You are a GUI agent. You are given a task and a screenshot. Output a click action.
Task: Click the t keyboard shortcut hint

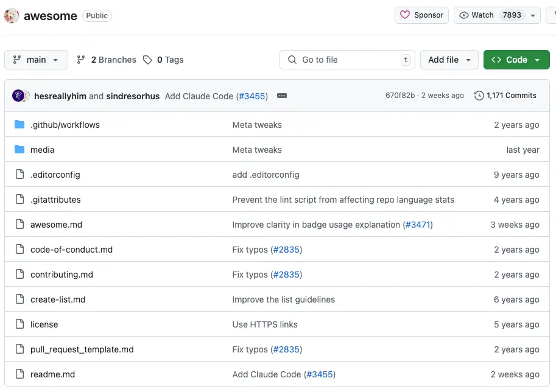point(406,60)
